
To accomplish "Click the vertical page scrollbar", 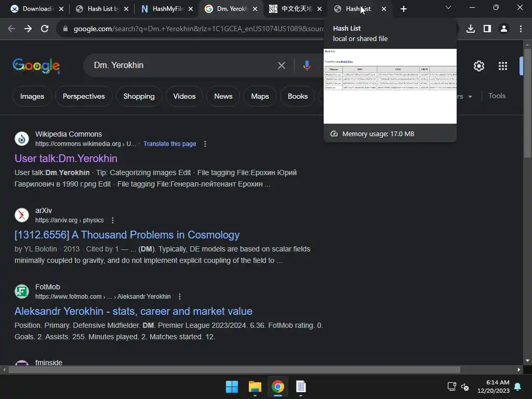I will (527, 103).
